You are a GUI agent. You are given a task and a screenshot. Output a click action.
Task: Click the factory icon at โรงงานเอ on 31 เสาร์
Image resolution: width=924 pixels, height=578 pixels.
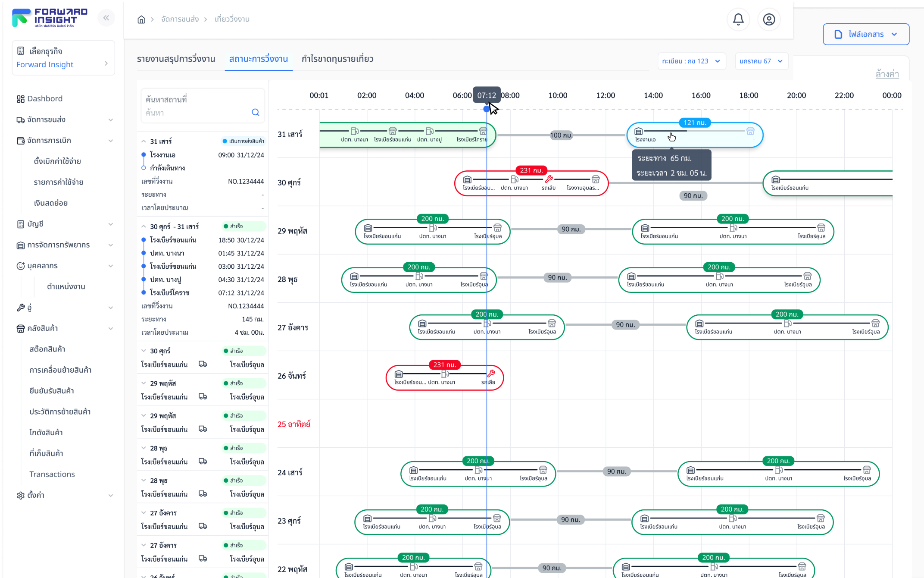[x=639, y=131]
